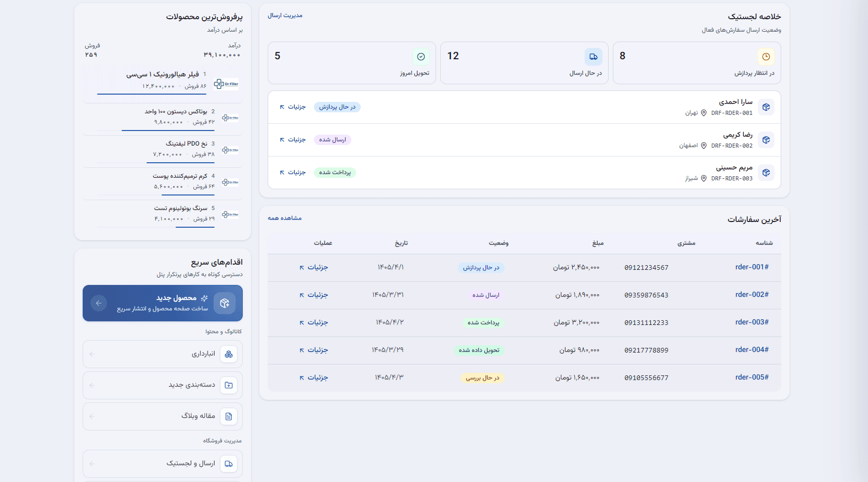Click the location pin next to اصفهان
Viewport: 868px width, 482px height.
coord(704,146)
